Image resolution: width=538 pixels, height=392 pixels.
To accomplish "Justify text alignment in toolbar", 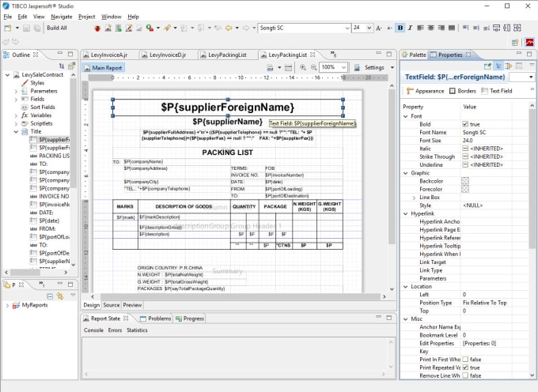I will click(x=452, y=28).
